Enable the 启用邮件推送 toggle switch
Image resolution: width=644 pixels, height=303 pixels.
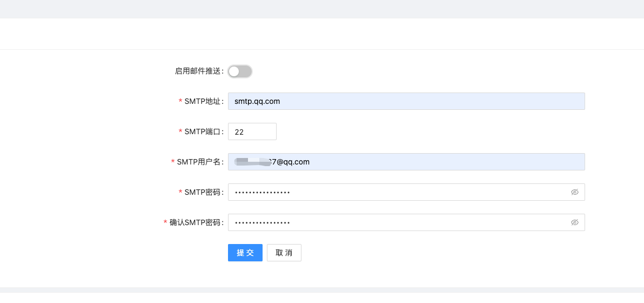[x=240, y=71]
